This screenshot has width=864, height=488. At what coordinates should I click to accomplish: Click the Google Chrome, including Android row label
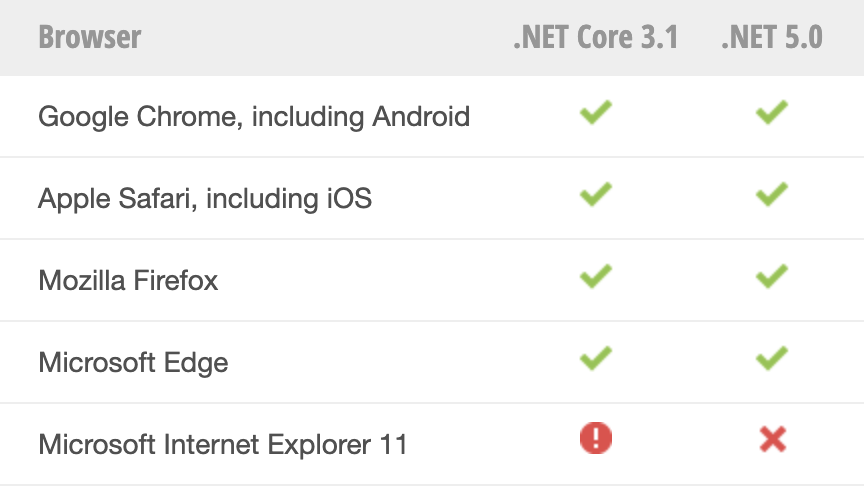pyautogui.click(x=254, y=117)
